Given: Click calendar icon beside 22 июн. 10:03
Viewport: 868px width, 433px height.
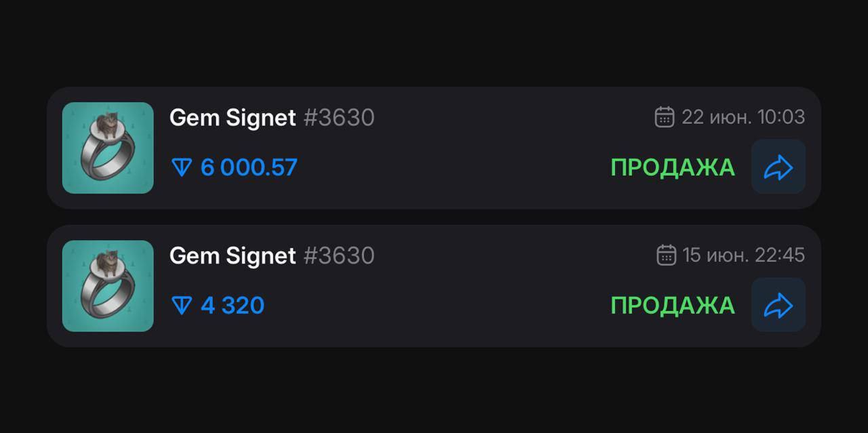Looking at the screenshot, I should (665, 117).
